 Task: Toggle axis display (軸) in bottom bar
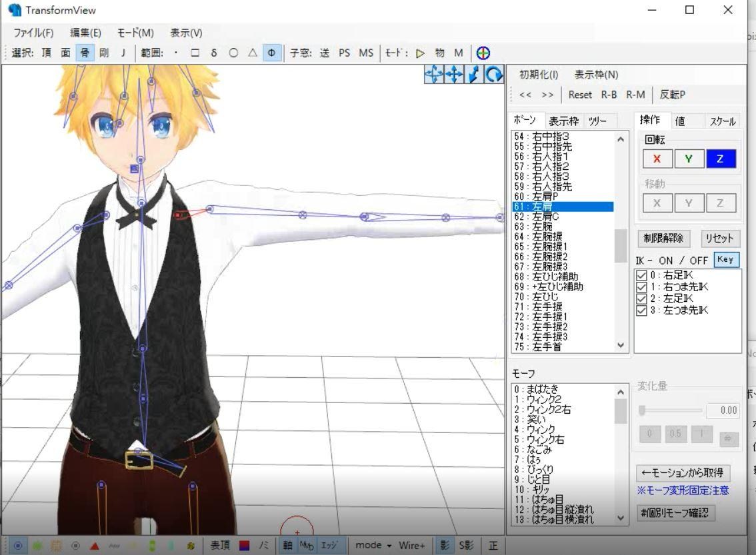coord(289,544)
